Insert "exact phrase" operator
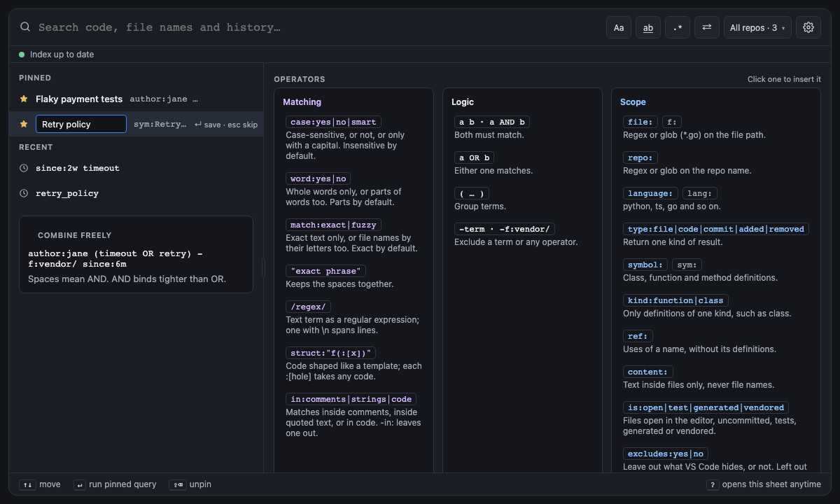Screen dimensions: 840x504 pyautogui.click(x=325, y=271)
